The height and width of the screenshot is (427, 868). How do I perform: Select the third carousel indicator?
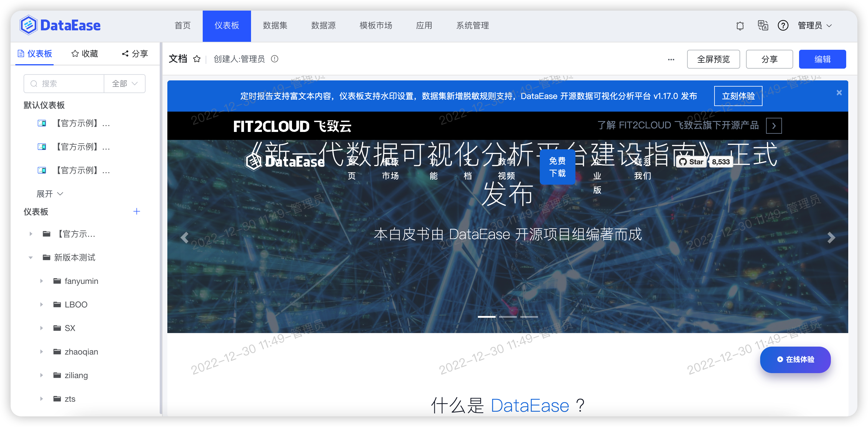pyautogui.click(x=529, y=317)
